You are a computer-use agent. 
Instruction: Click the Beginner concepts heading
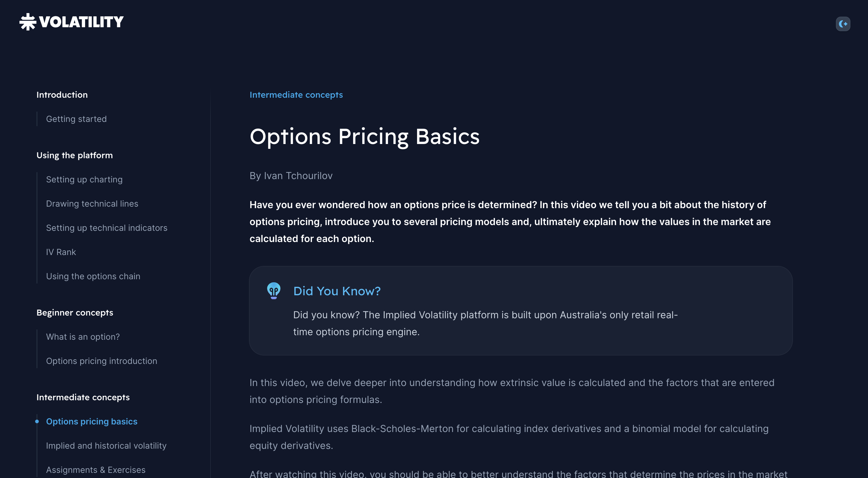pyautogui.click(x=75, y=313)
